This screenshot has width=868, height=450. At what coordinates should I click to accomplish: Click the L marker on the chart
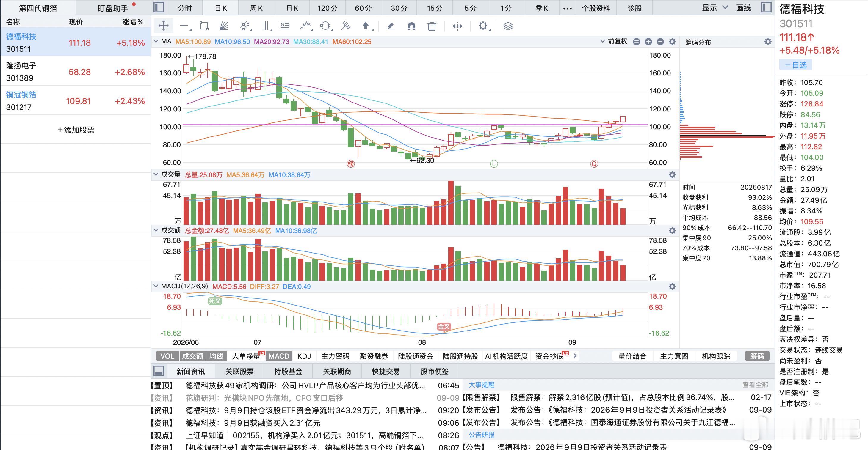point(493,164)
